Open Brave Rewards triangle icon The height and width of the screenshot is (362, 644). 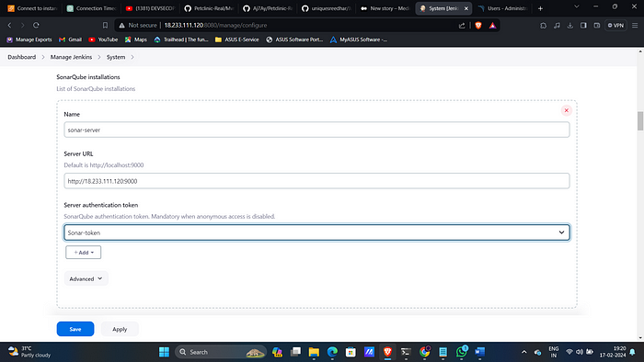pos(492,25)
